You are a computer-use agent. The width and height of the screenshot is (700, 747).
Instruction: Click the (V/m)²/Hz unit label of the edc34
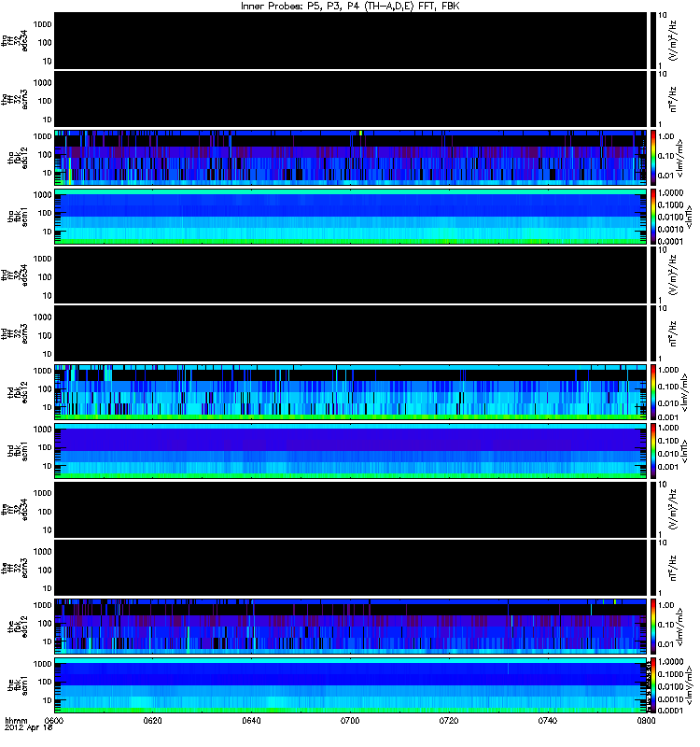tap(673, 509)
